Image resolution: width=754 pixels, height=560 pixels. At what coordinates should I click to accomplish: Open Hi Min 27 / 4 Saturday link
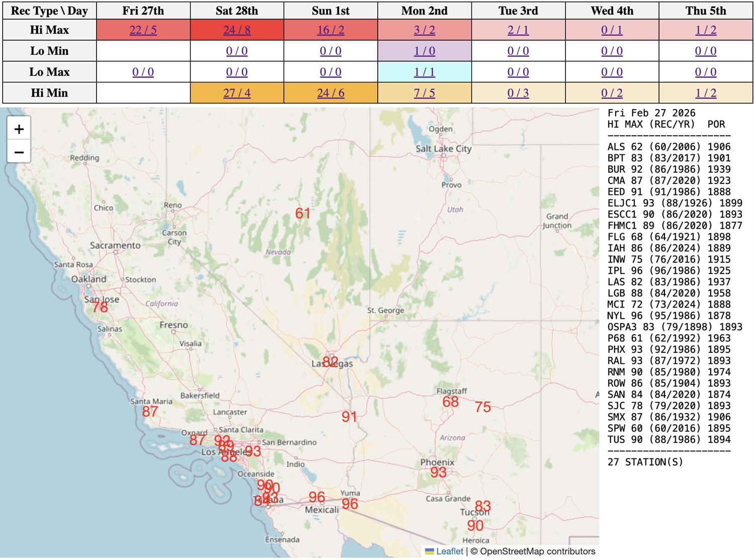tap(237, 94)
